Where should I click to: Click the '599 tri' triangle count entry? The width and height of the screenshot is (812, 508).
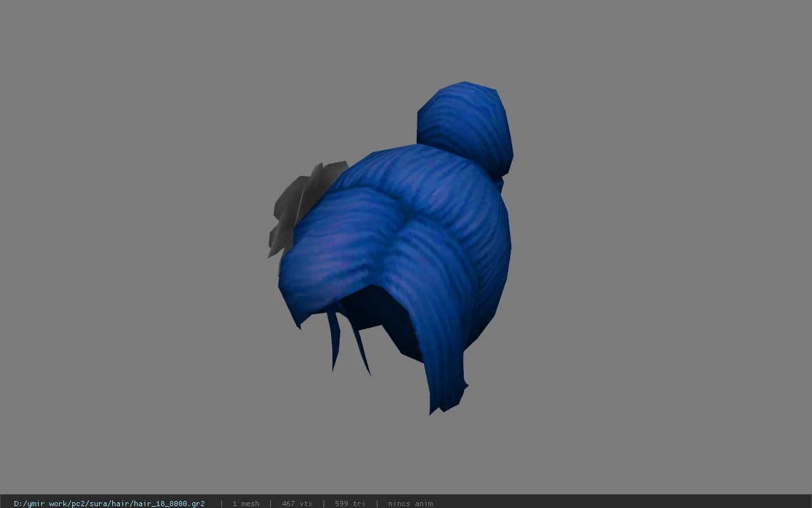(x=350, y=504)
